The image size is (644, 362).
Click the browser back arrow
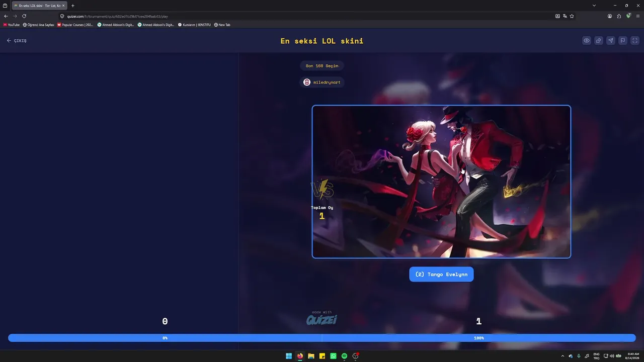[x=6, y=16]
